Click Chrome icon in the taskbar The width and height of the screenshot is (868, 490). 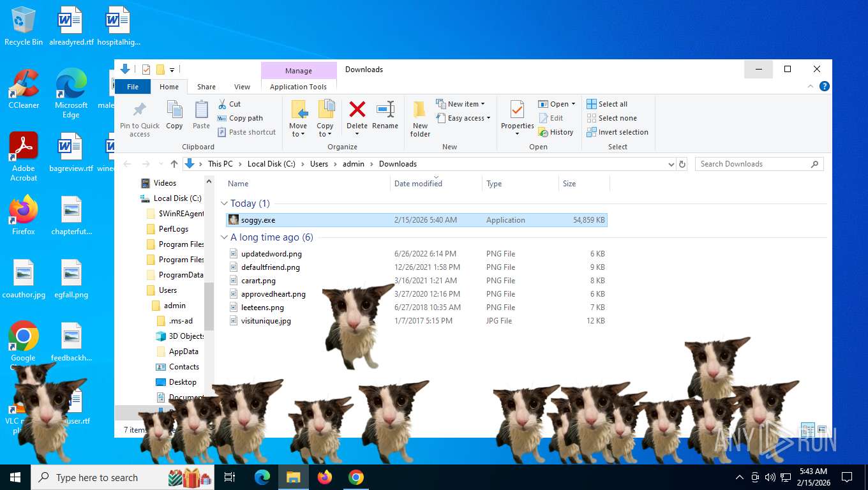coord(356,477)
